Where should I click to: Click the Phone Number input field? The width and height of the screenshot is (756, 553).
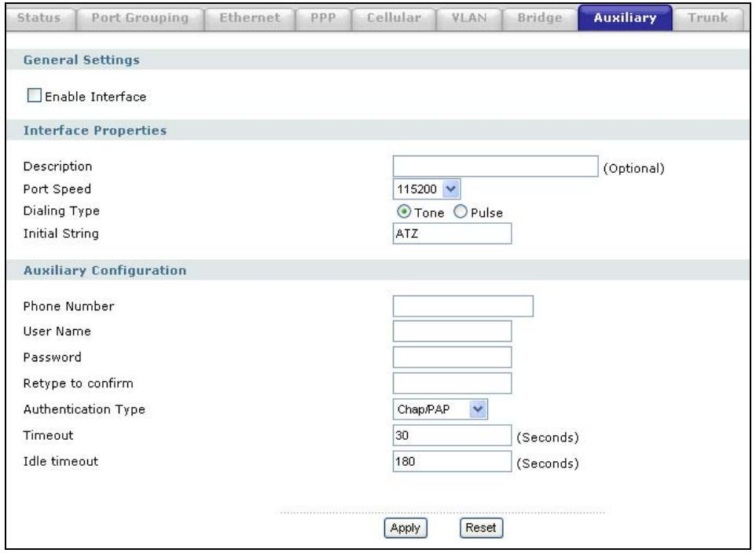pyautogui.click(x=464, y=306)
